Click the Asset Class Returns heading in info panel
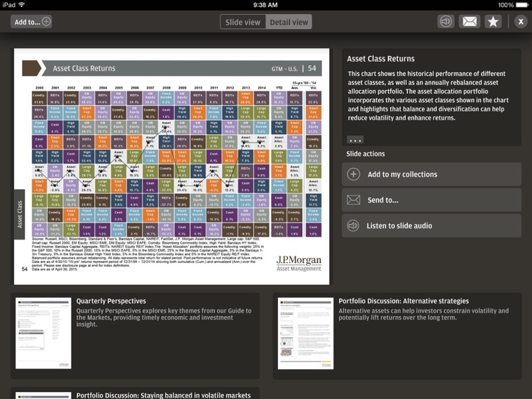This screenshot has height=399, width=532. tap(381, 59)
